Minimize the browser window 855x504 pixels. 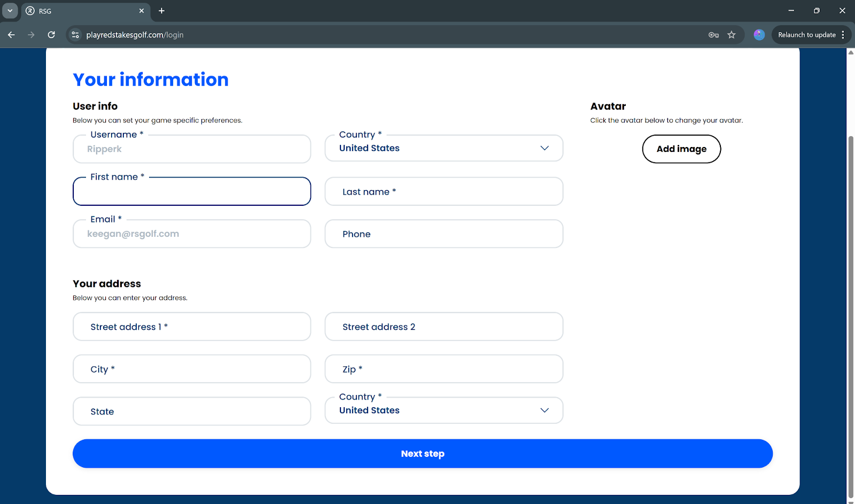(791, 11)
